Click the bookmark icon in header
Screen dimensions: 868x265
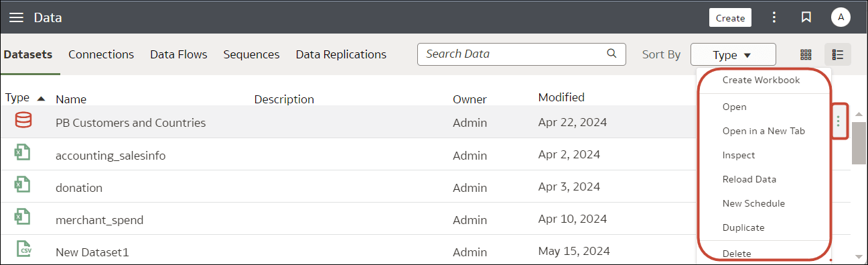[806, 17]
